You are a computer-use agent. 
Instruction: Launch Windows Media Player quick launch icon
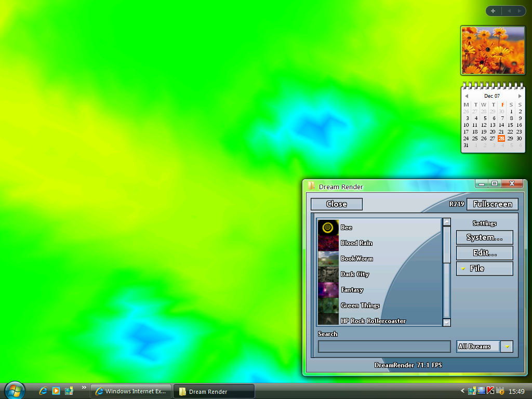(56, 391)
